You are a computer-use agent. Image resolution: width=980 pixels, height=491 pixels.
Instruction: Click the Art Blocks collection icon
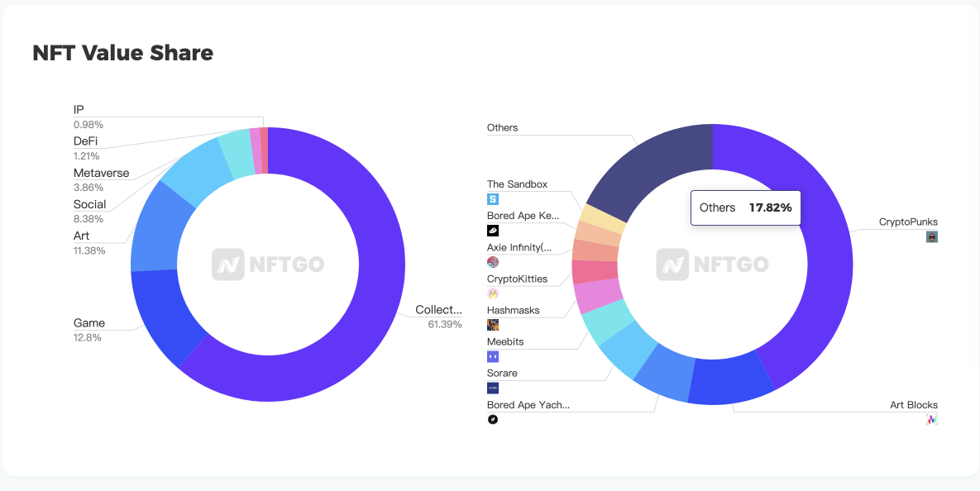coord(932,420)
